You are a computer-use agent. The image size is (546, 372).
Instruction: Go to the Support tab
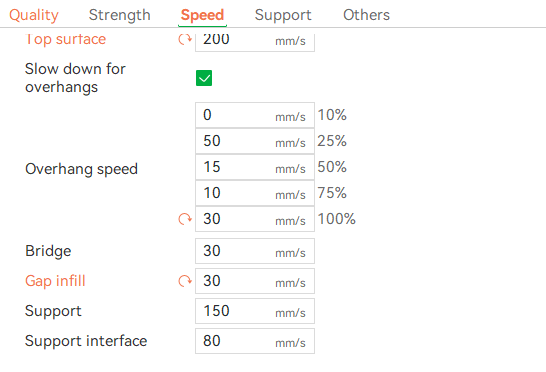(x=283, y=15)
